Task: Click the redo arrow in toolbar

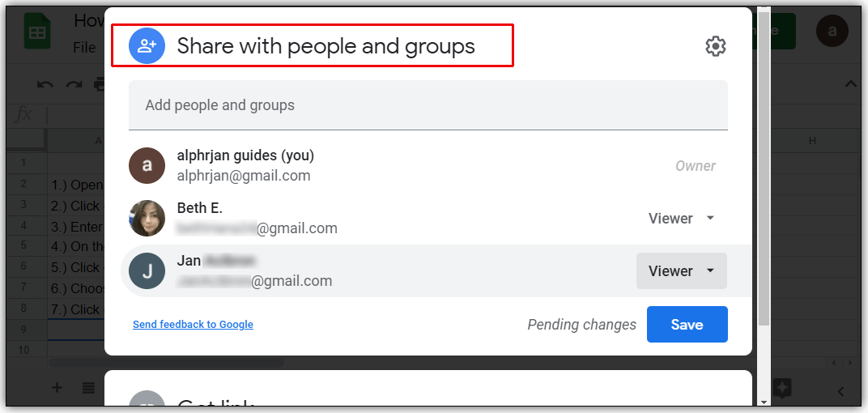Action: pyautogui.click(x=74, y=85)
